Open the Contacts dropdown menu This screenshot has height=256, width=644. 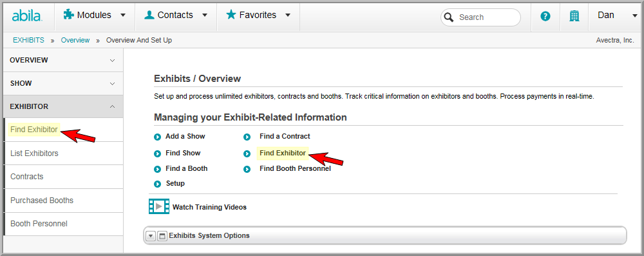coord(176,15)
